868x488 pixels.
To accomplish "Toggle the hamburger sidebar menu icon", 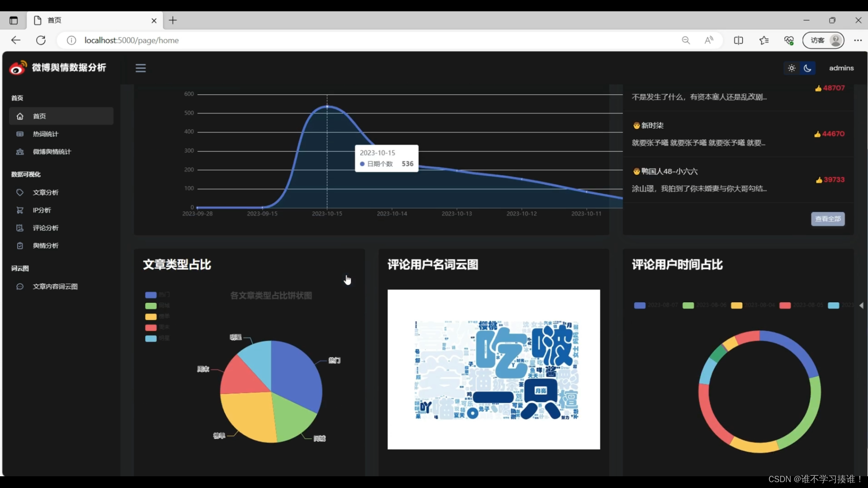I will (141, 68).
